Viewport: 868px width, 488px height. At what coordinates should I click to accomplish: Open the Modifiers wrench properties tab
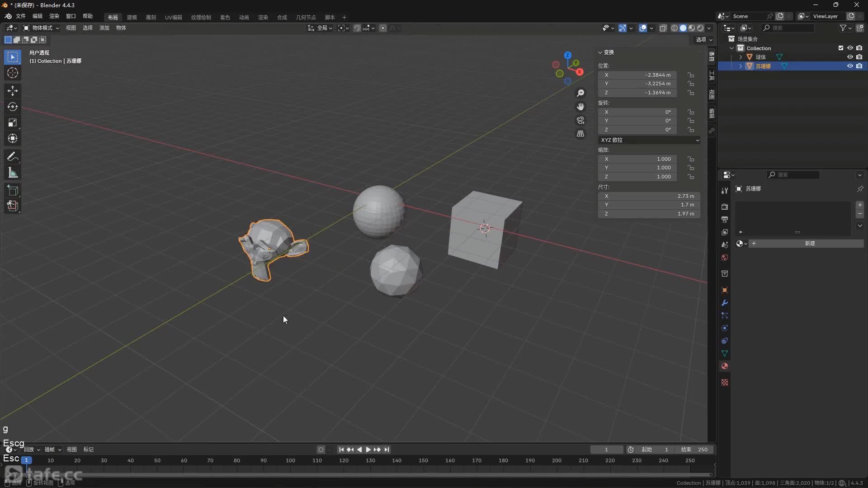point(725,303)
